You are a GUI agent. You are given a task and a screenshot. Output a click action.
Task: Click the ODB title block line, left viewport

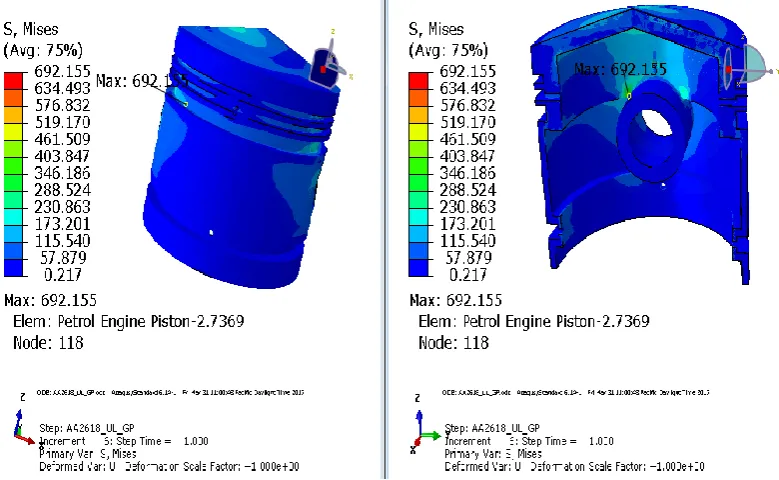tap(170, 393)
